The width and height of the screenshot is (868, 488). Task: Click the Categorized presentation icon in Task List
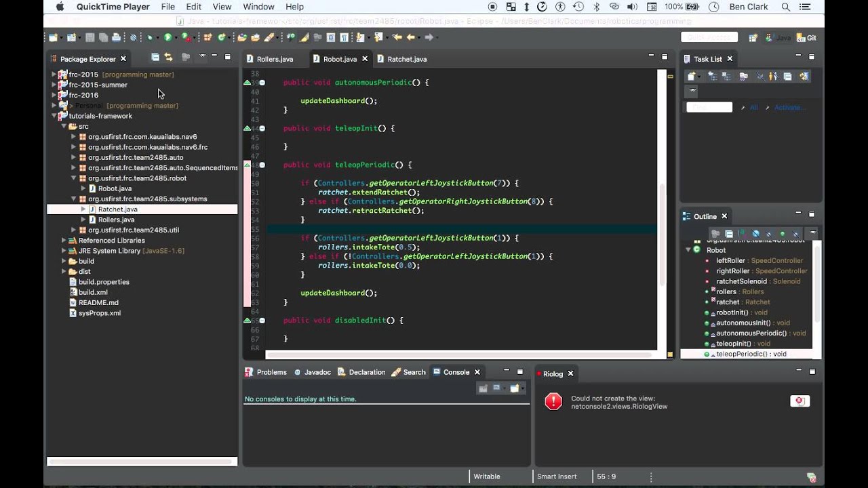[713, 76]
